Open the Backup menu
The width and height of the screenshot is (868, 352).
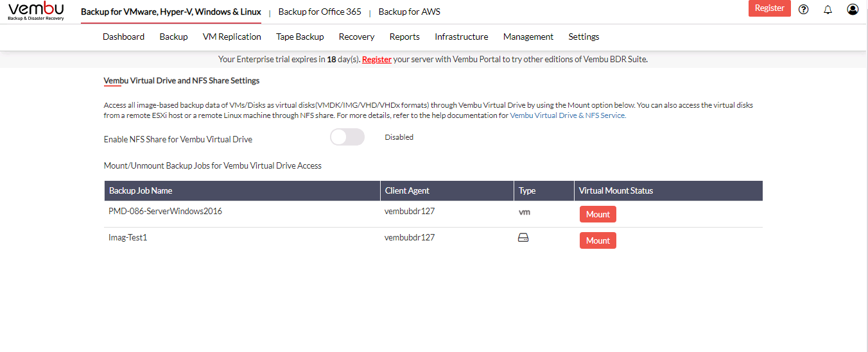[173, 37]
